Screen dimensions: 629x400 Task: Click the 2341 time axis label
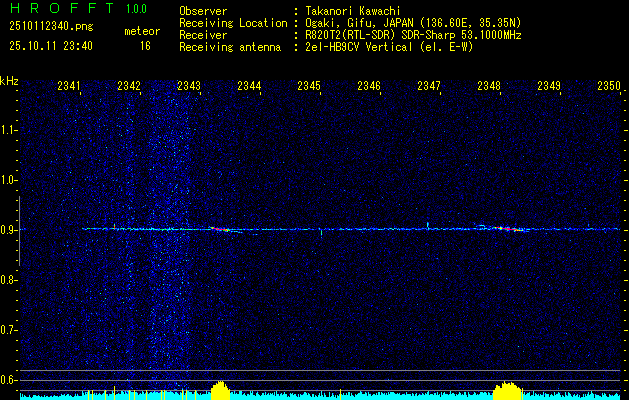pos(69,86)
